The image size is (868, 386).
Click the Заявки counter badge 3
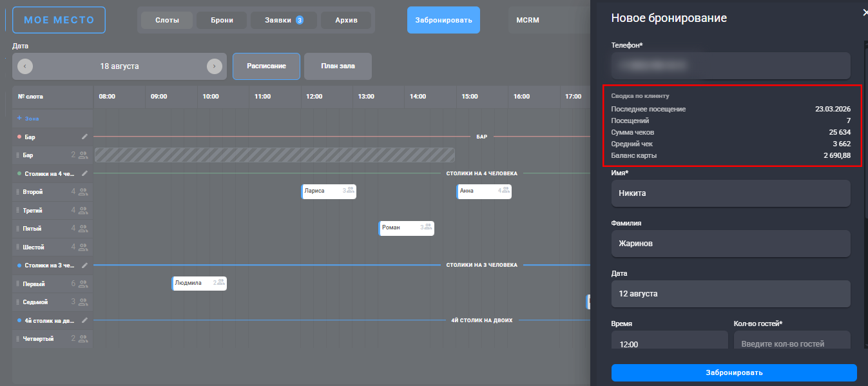click(300, 20)
